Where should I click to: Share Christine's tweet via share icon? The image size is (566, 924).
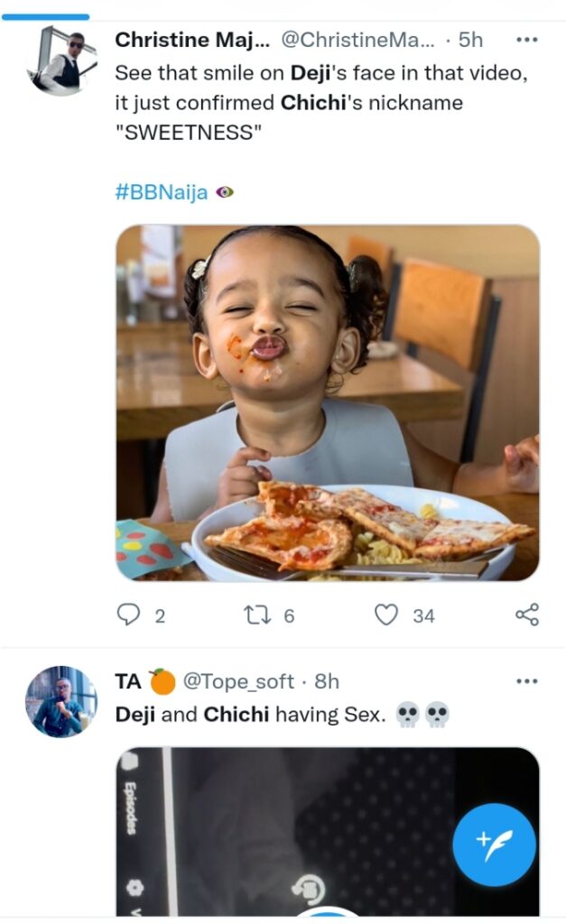click(x=526, y=614)
